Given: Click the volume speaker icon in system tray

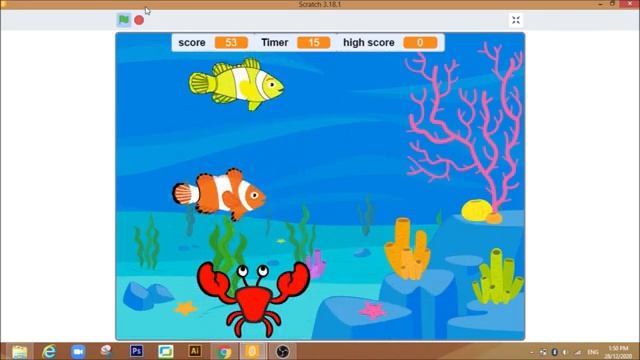Looking at the screenshot, I should point(565,352).
